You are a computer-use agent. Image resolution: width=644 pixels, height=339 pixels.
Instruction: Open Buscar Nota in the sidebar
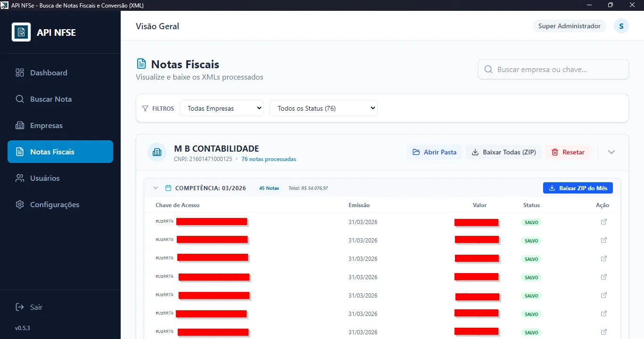point(60,99)
